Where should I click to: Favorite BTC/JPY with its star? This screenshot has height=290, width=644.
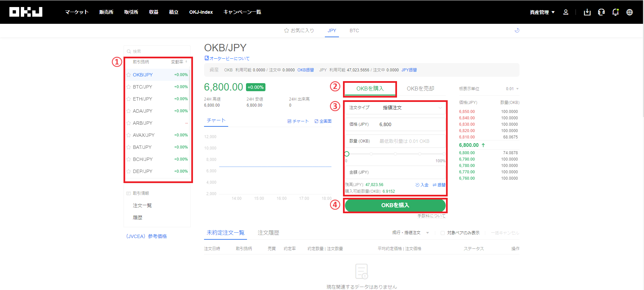(129, 87)
